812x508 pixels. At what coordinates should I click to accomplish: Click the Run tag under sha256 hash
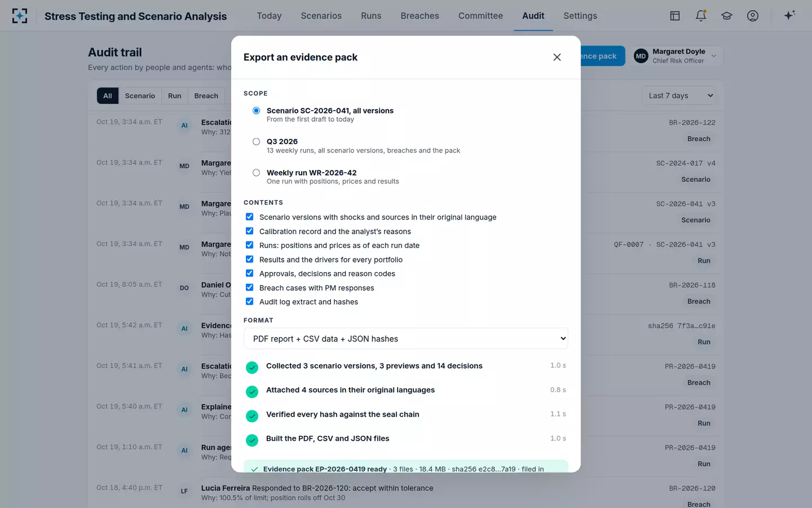click(704, 342)
